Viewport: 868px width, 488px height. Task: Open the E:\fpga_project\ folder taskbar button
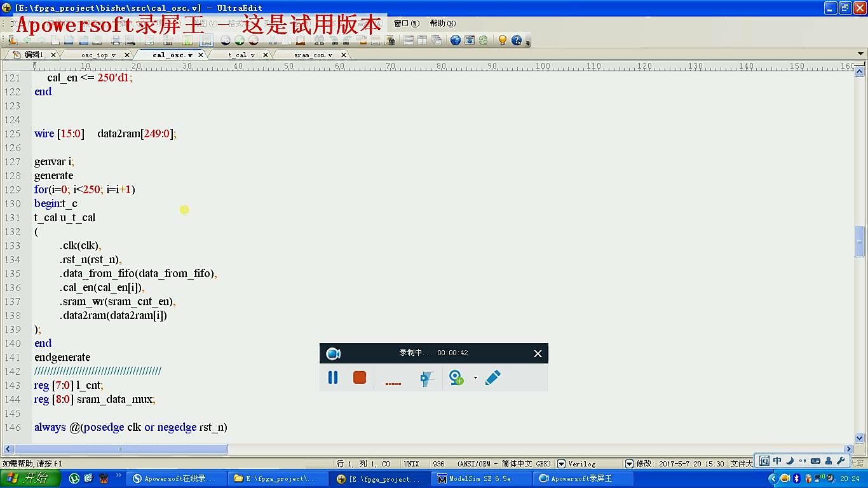click(x=279, y=478)
